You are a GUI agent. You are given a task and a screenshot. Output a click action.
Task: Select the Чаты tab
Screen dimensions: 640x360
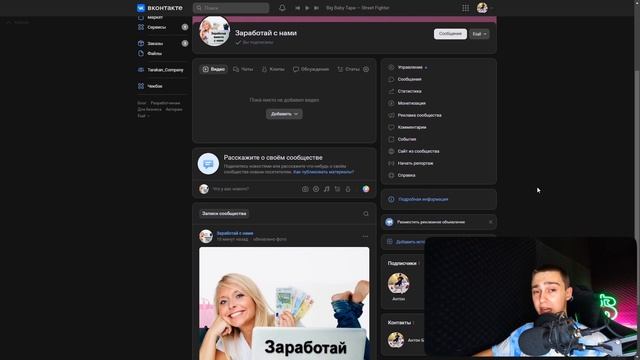point(243,69)
